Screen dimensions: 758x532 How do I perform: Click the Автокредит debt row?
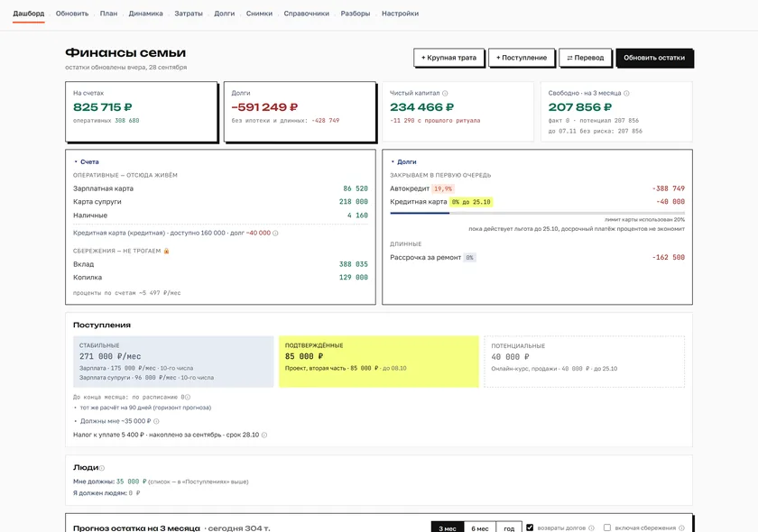tap(538, 188)
